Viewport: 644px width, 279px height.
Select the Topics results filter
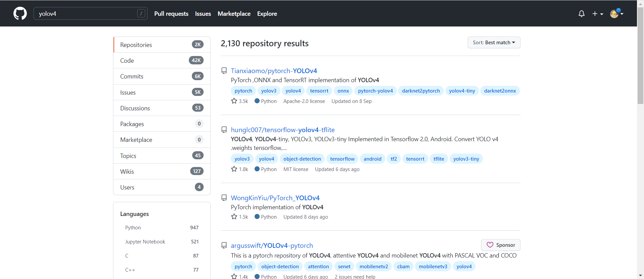tap(162, 156)
